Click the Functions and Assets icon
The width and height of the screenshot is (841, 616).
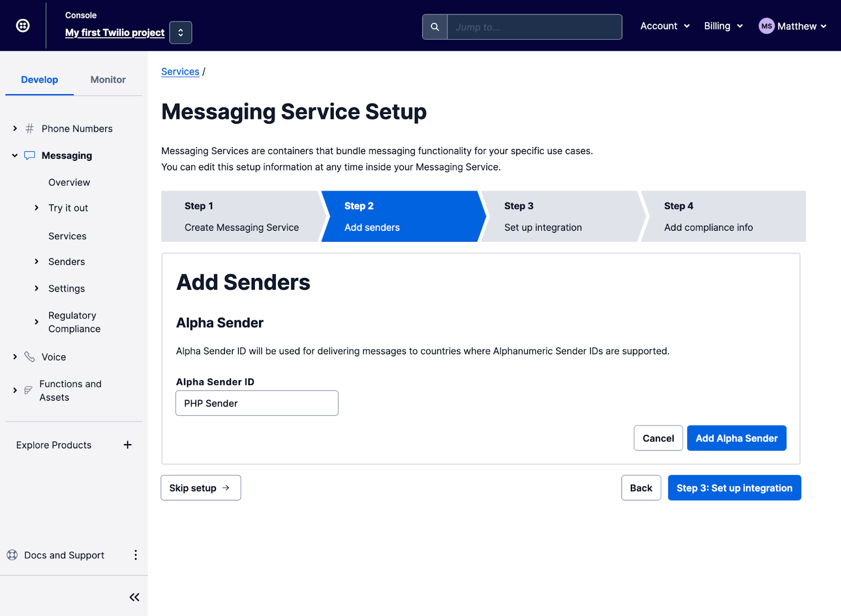[28, 391]
